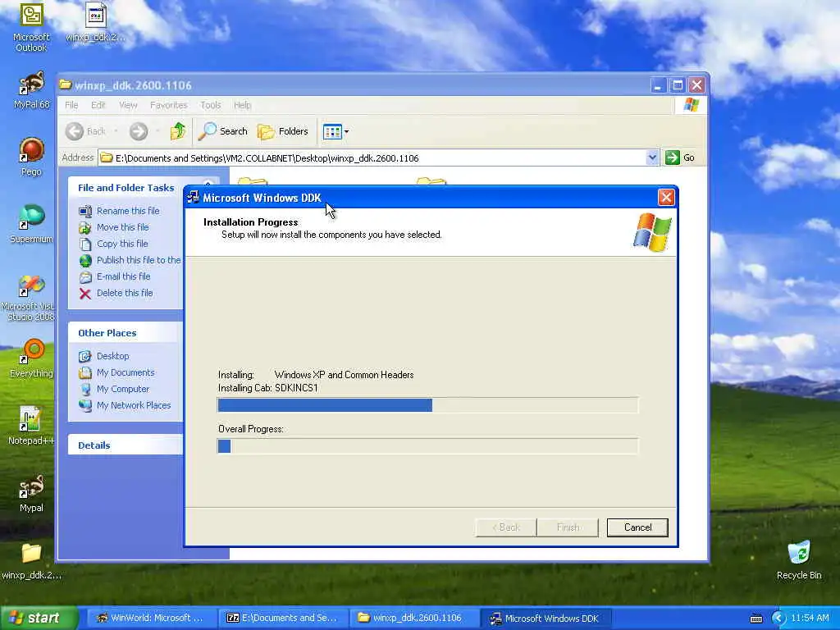This screenshot has height=630, width=840.
Task: Open the Help menu in Explorer
Action: (242, 105)
